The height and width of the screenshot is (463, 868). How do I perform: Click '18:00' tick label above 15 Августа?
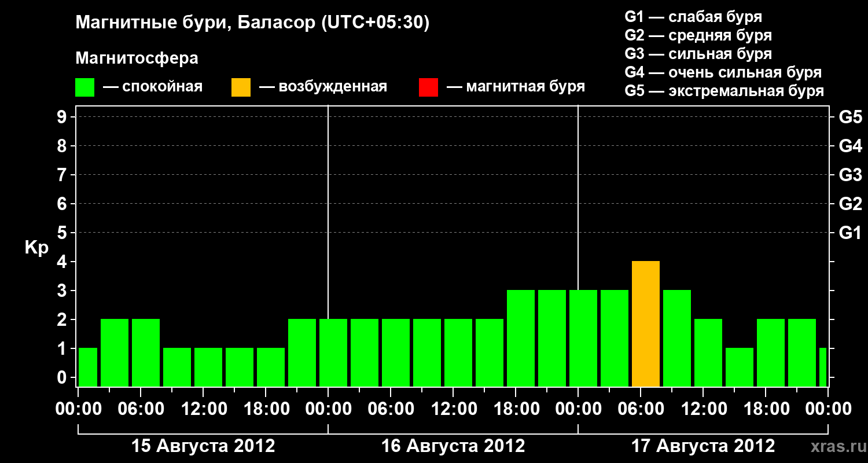tap(266, 409)
